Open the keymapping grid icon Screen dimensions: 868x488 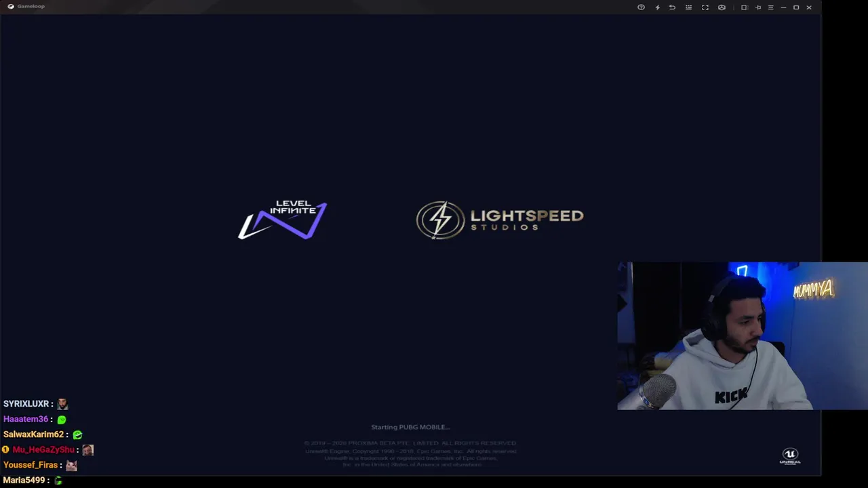point(688,7)
